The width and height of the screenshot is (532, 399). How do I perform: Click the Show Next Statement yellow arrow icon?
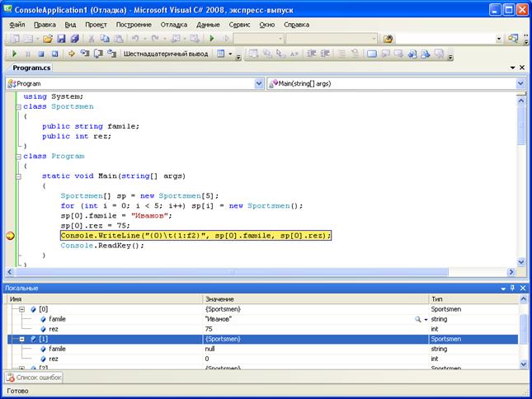point(72,54)
